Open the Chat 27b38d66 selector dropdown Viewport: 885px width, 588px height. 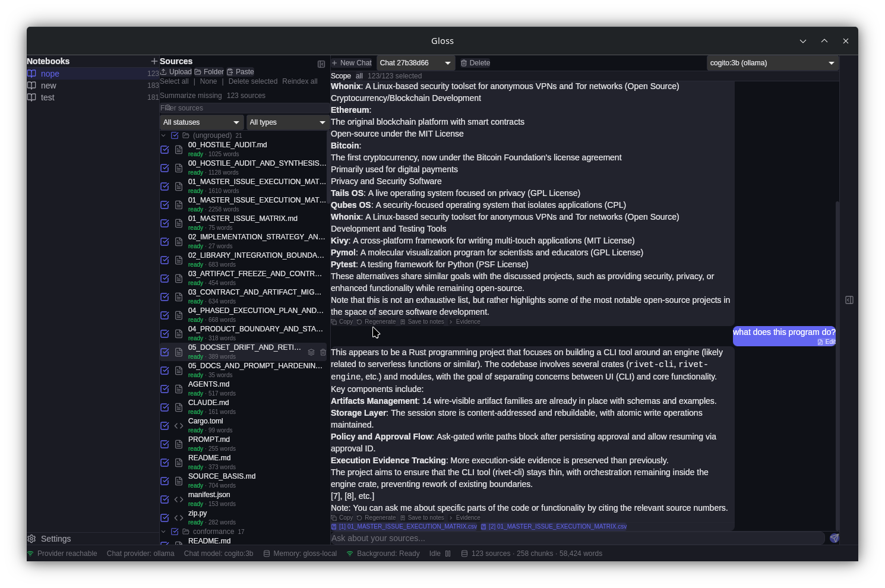[x=416, y=63]
